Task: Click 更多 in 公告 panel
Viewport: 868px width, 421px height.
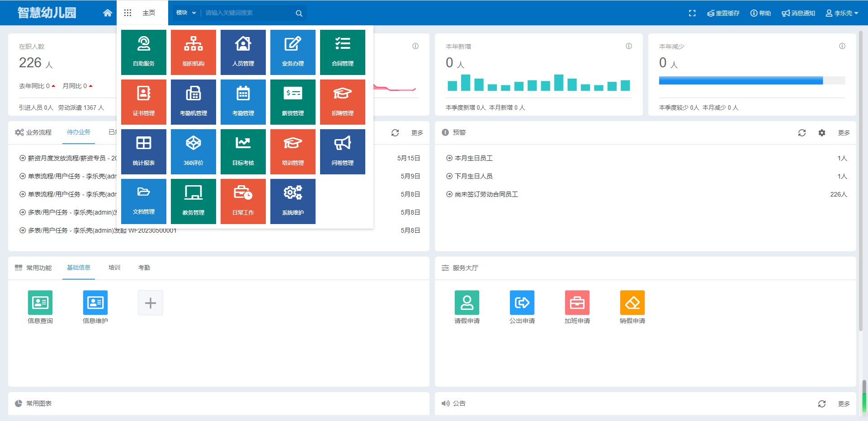Action: point(844,404)
